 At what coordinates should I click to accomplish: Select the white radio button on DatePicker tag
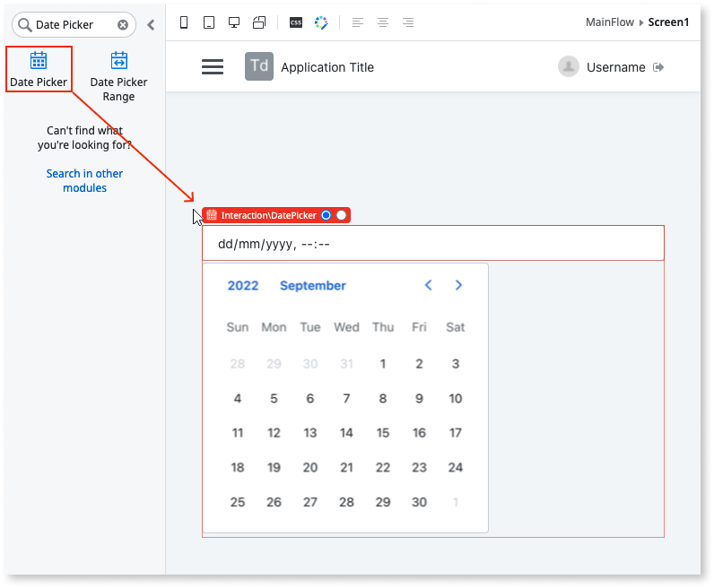(341, 215)
